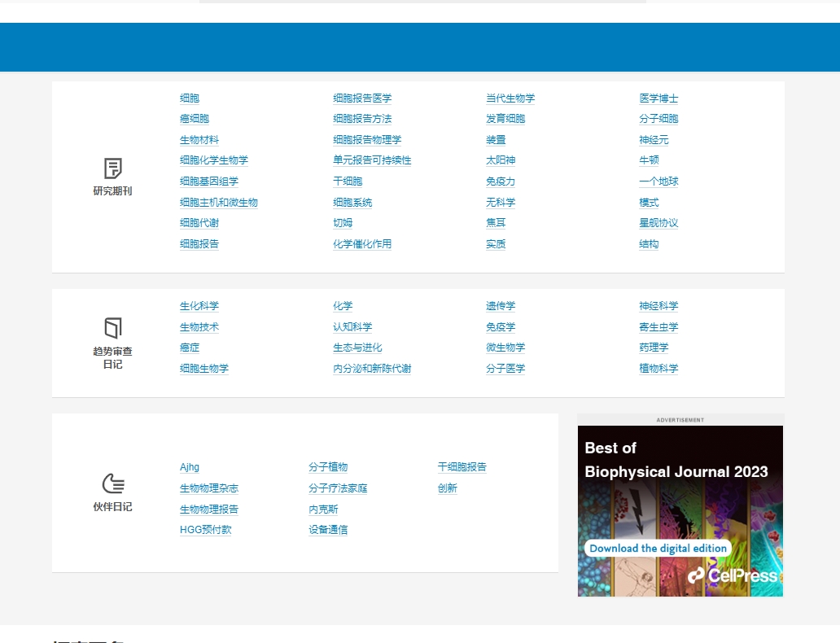
Task: Select the 牛顿 link
Action: point(649,160)
